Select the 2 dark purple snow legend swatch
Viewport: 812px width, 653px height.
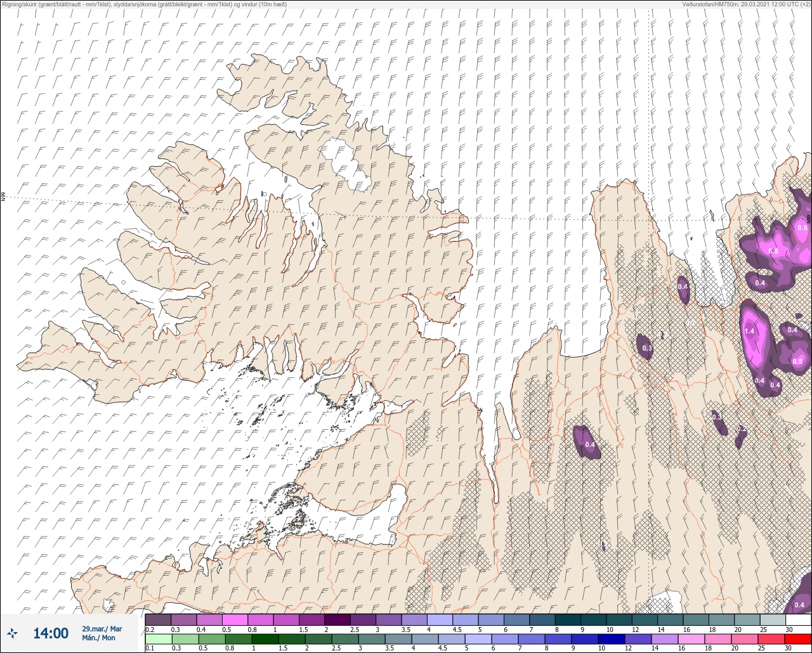(x=337, y=619)
